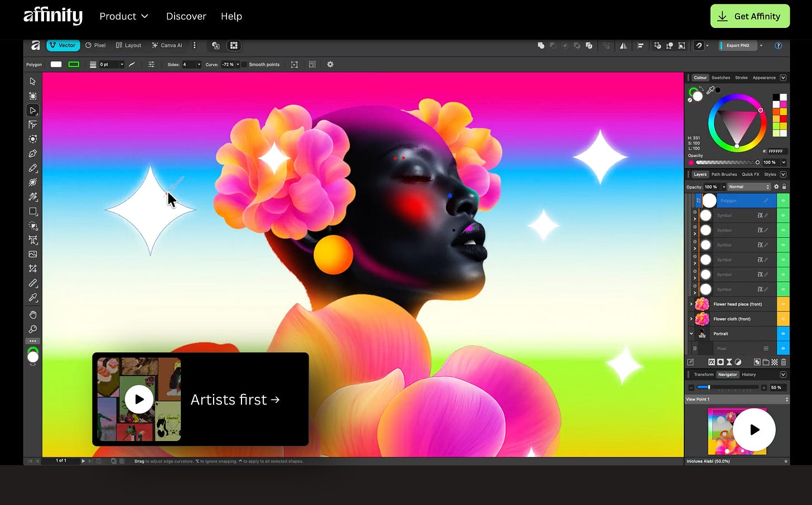Select the Pen tool in left toolbar
The width and height of the screenshot is (812, 505).
(33, 153)
